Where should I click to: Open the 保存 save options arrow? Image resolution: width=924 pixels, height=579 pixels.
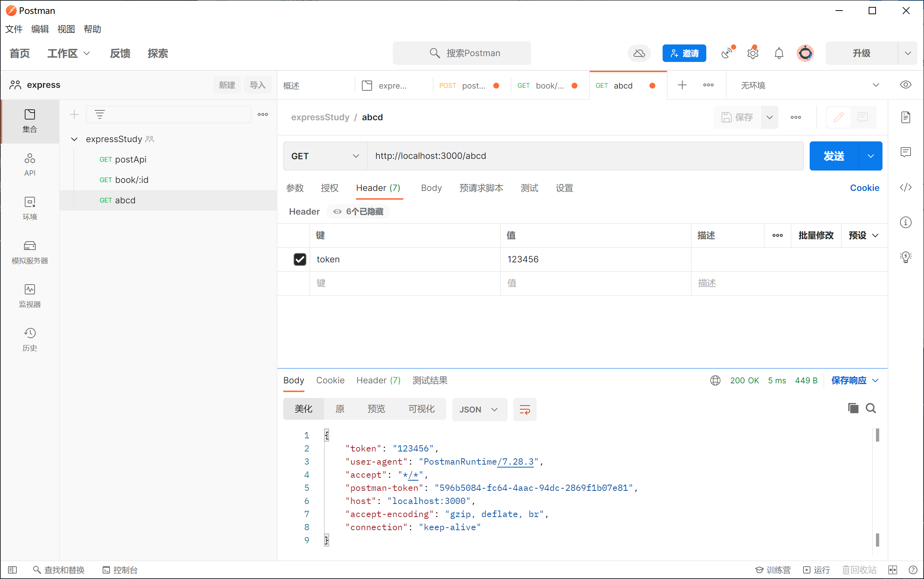tap(769, 117)
